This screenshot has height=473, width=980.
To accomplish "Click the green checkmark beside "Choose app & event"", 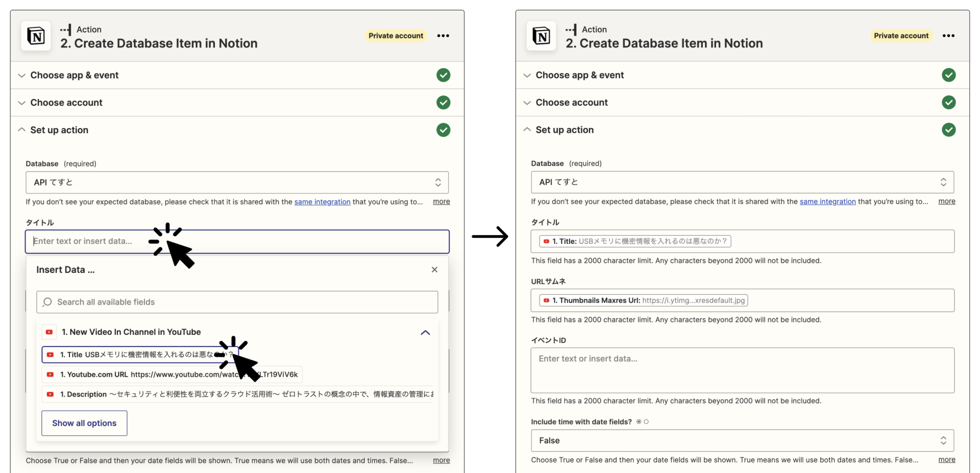I will (x=443, y=75).
